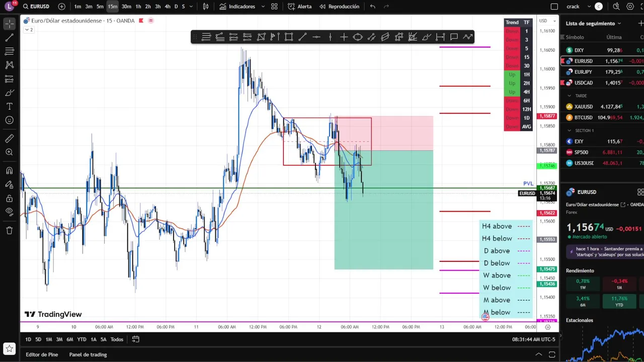The image size is (644, 362).
Task: Open the emoji and icons tool
Action: tap(9, 120)
